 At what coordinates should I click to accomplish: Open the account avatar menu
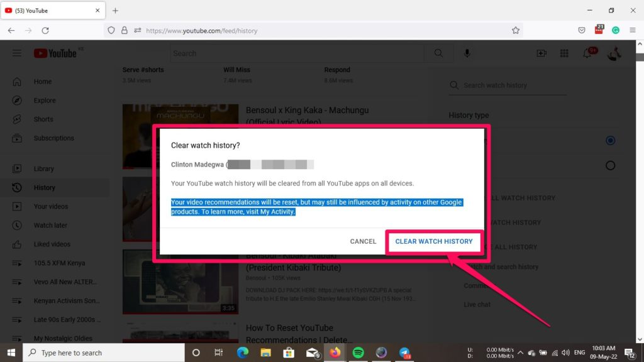[614, 53]
